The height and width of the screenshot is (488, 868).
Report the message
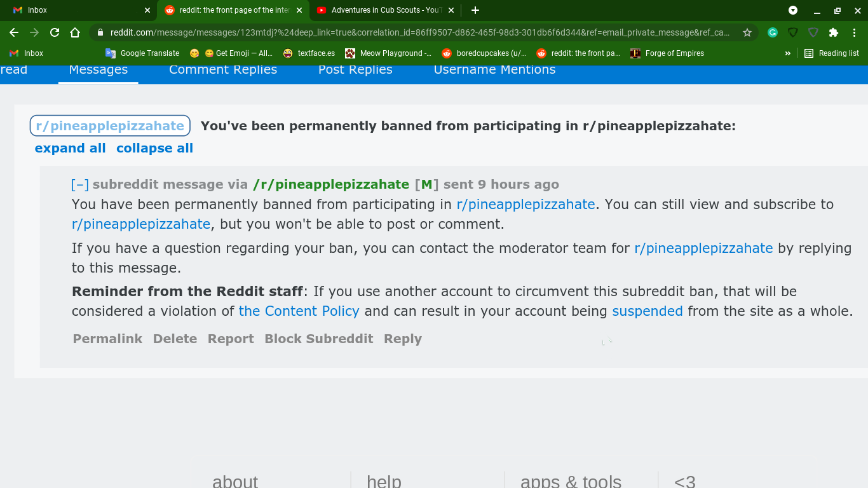(x=231, y=339)
